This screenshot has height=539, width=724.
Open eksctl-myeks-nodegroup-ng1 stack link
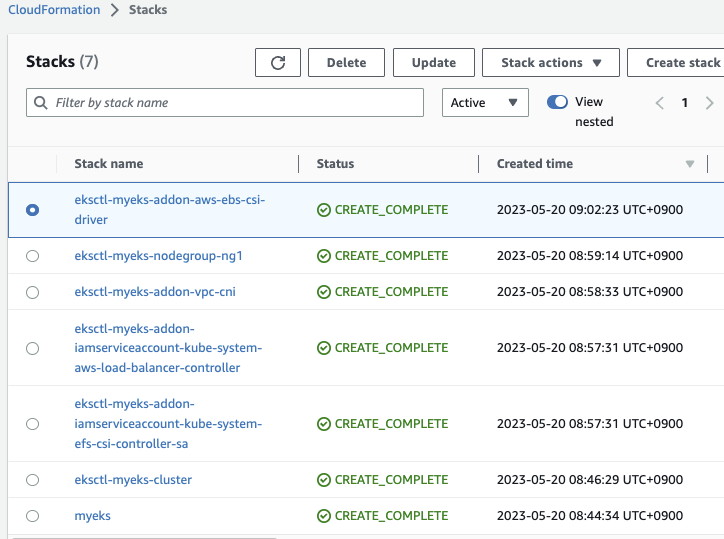coord(158,256)
